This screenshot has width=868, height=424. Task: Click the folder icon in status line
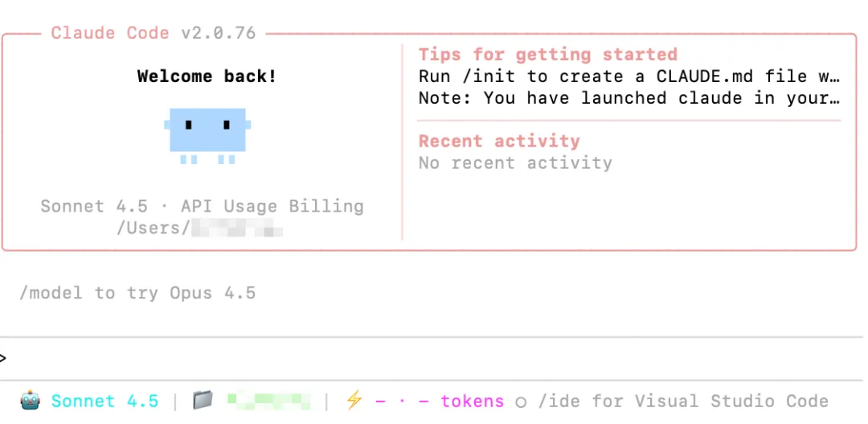[203, 400]
